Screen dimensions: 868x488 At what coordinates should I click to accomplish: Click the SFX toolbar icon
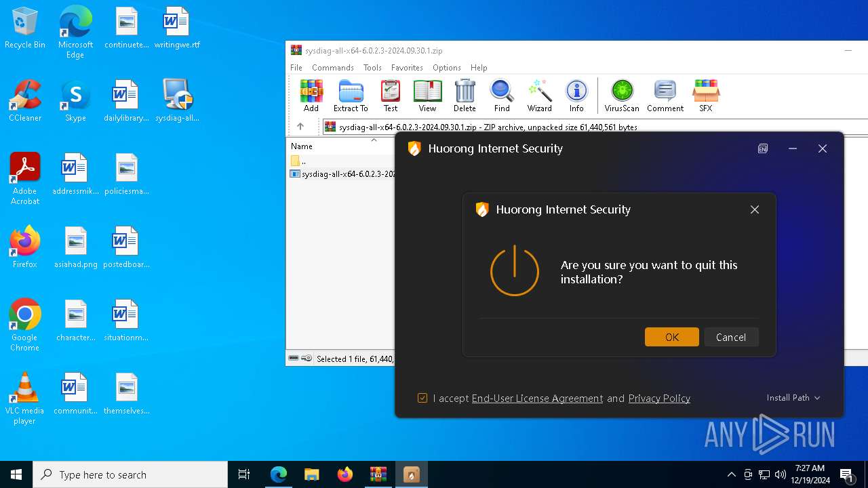click(706, 96)
